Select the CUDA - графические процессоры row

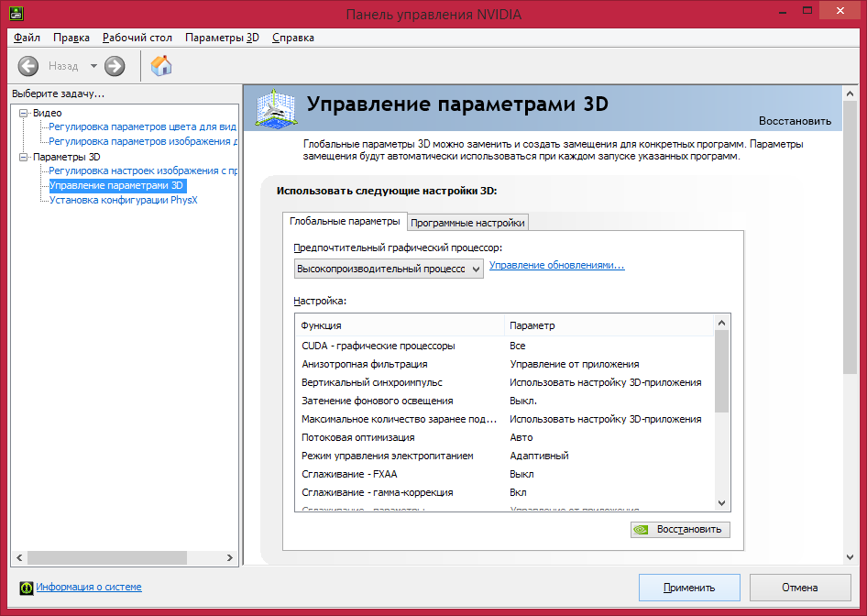tap(505, 346)
